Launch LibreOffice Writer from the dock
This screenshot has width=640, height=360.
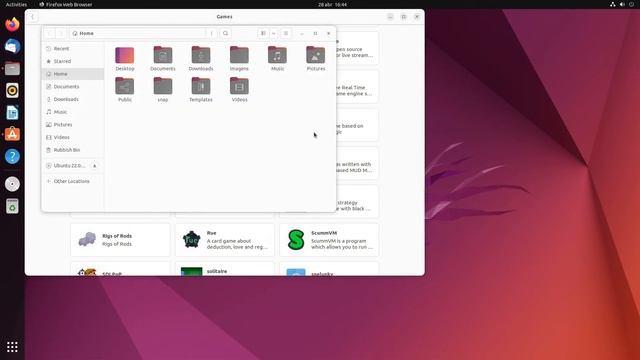click(x=12, y=112)
